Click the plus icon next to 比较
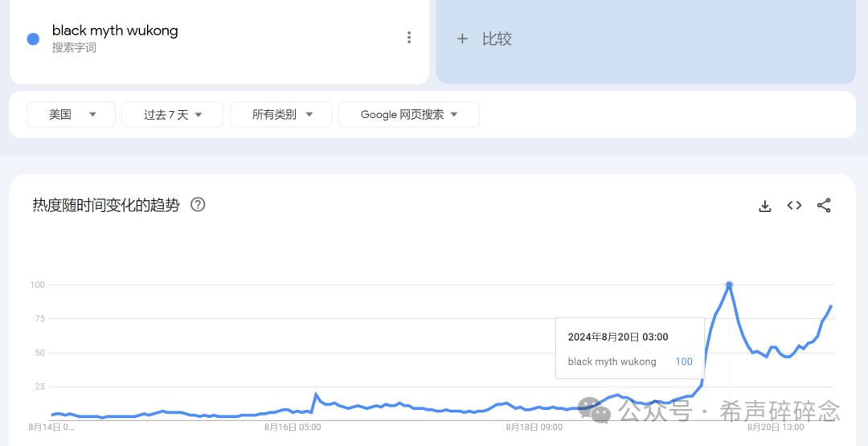Viewport: 868px width, 446px height. tap(461, 39)
